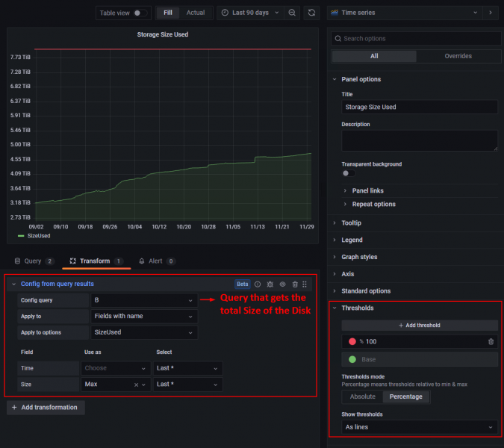Switch to the Query tab

click(x=34, y=261)
